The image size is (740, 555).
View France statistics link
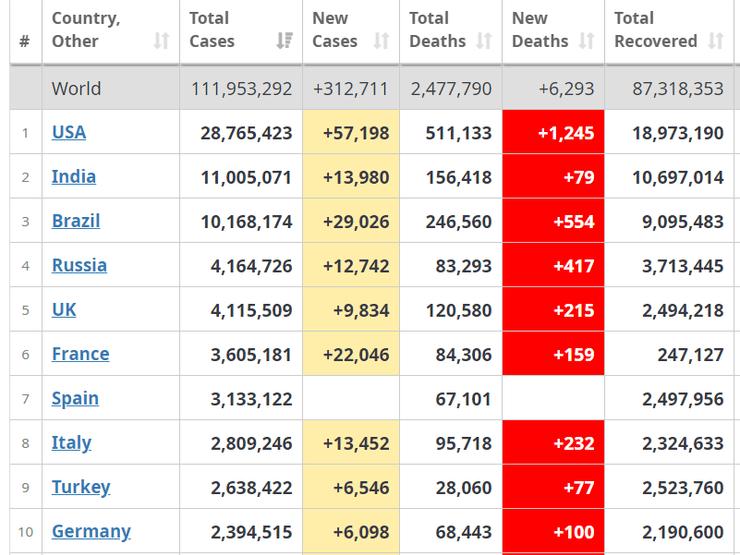point(80,354)
